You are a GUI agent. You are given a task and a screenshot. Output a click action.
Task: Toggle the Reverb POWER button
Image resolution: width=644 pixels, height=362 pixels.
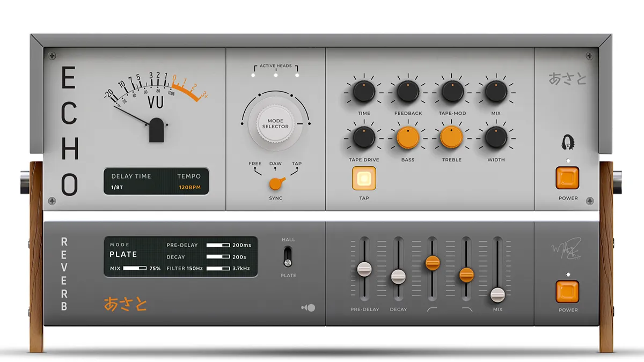[x=567, y=292]
